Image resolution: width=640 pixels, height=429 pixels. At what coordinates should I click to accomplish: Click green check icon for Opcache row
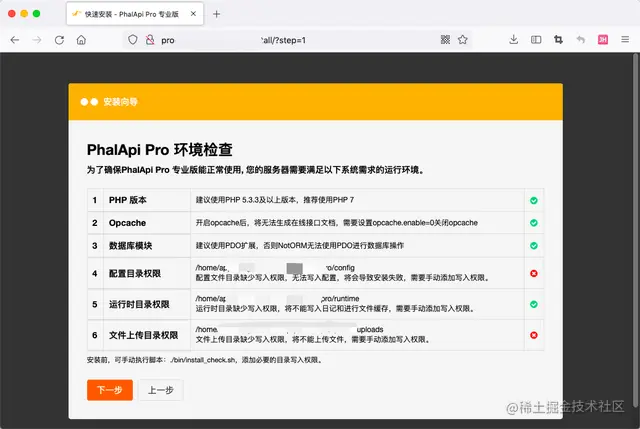point(533,223)
